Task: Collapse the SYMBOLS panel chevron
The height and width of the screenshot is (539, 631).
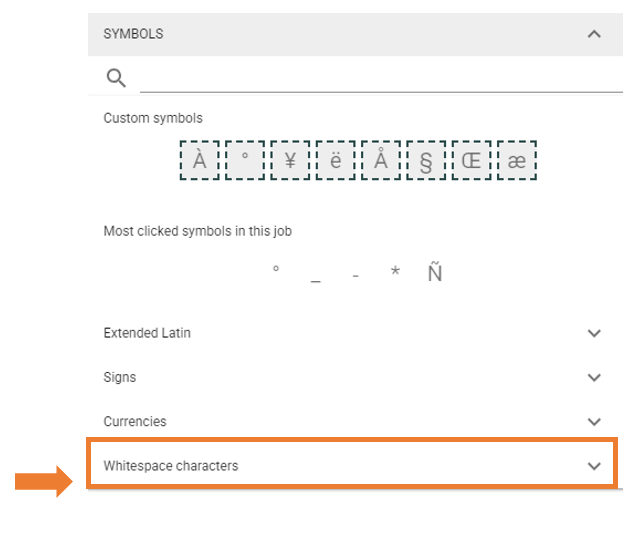Action: click(594, 34)
